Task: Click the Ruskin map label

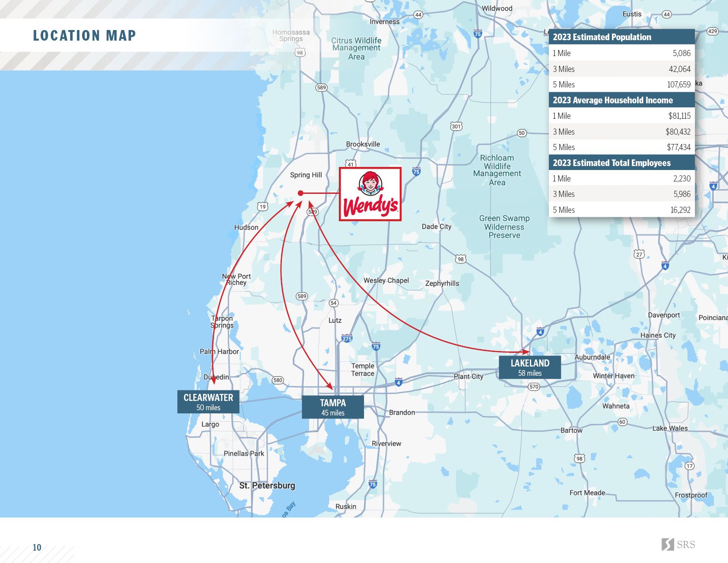Action: pyautogui.click(x=345, y=506)
